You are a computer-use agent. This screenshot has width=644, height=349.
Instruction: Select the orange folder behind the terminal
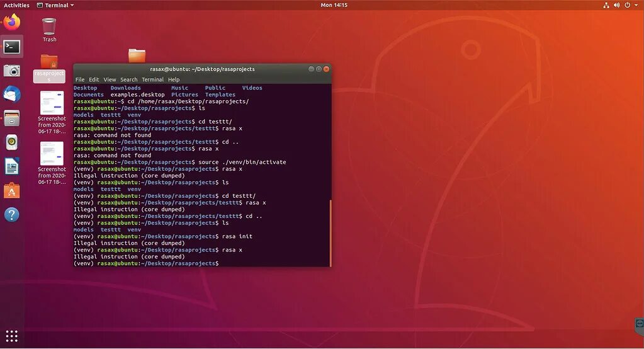pos(137,55)
